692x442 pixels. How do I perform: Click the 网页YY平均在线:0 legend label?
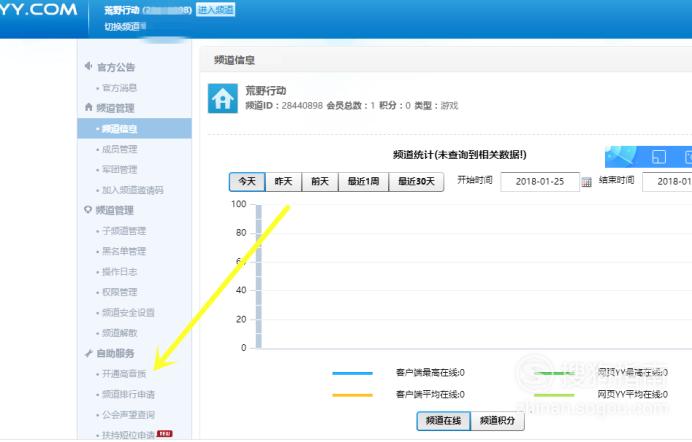coord(632,394)
